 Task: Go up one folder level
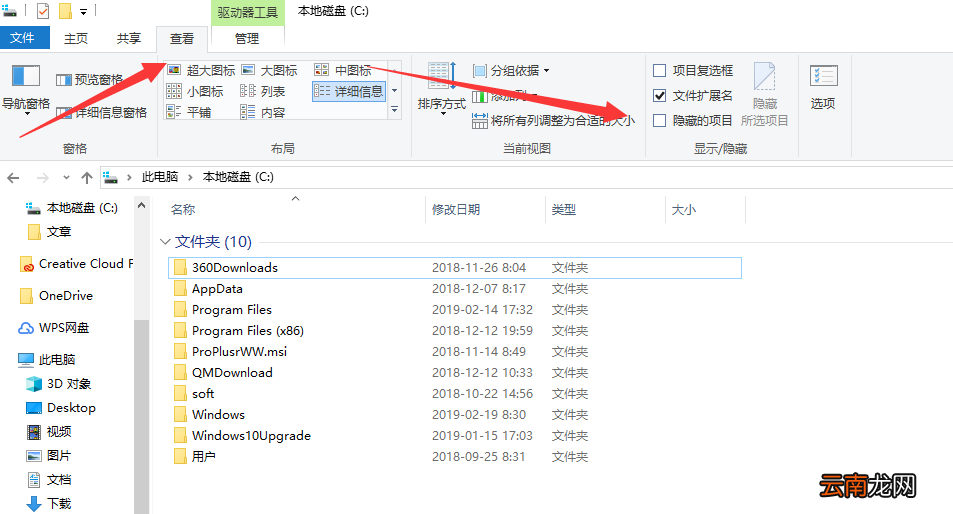87,177
